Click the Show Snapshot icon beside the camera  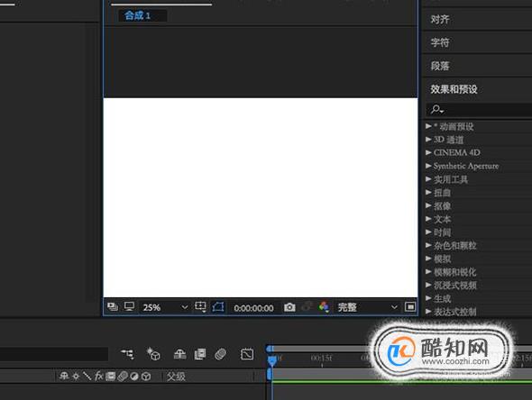(x=307, y=307)
